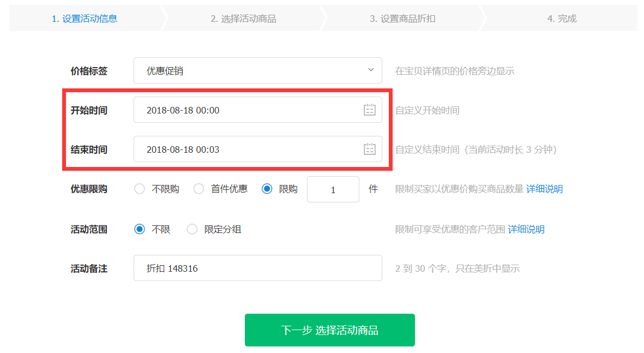Click the 下一步 选择活动商品 button
The height and width of the screenshot is (353, 644).
330,330
